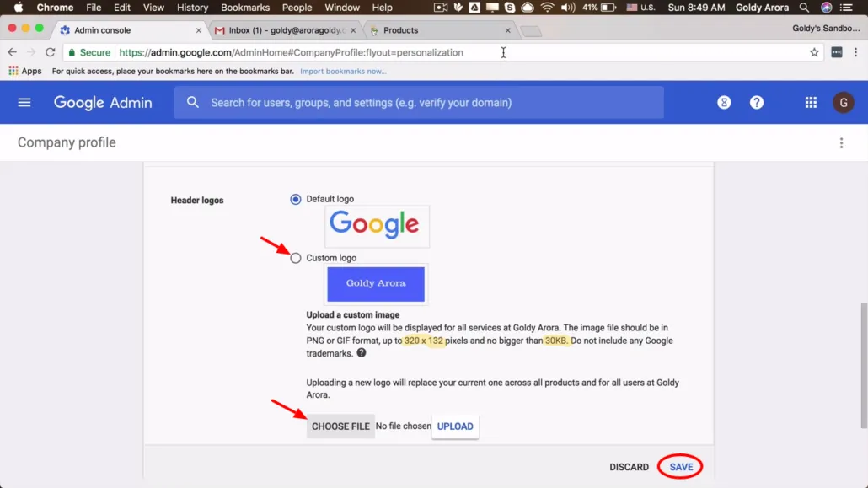Open the main hamburger menu
The width and height of the screenshot is (868, 488).
click(24, 103)
